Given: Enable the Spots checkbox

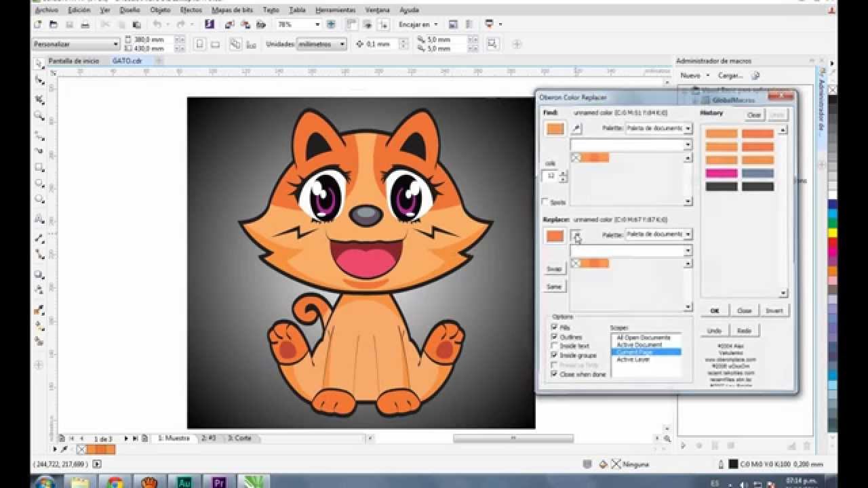Looking at the screenshot, I should coord(545,202).
